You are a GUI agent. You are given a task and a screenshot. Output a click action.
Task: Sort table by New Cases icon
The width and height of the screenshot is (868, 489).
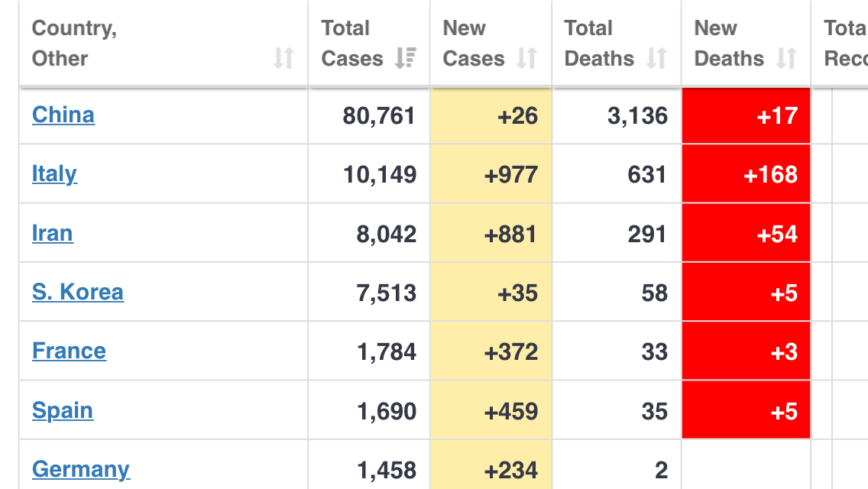click(526, 58)
